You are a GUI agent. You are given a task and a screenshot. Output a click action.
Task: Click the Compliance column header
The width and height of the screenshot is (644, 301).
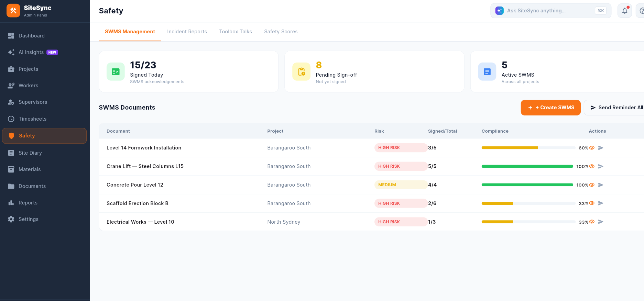[x=495, y=131]
